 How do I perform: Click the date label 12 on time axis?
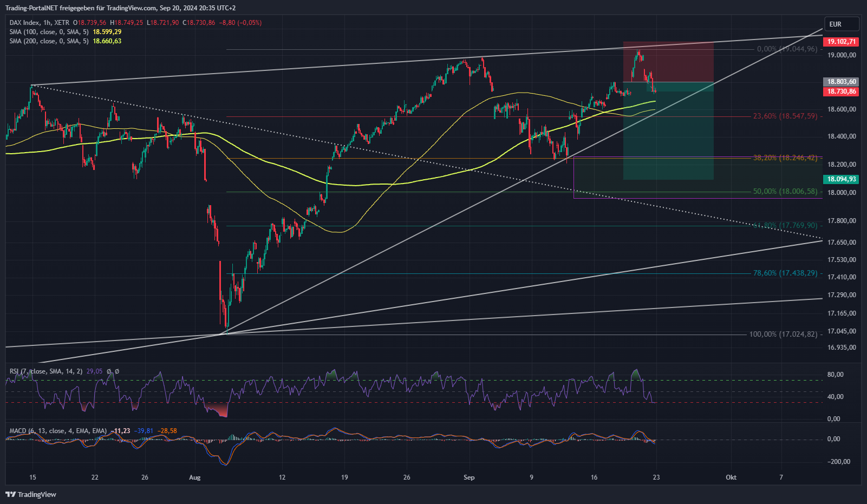[x=282, y=477]
